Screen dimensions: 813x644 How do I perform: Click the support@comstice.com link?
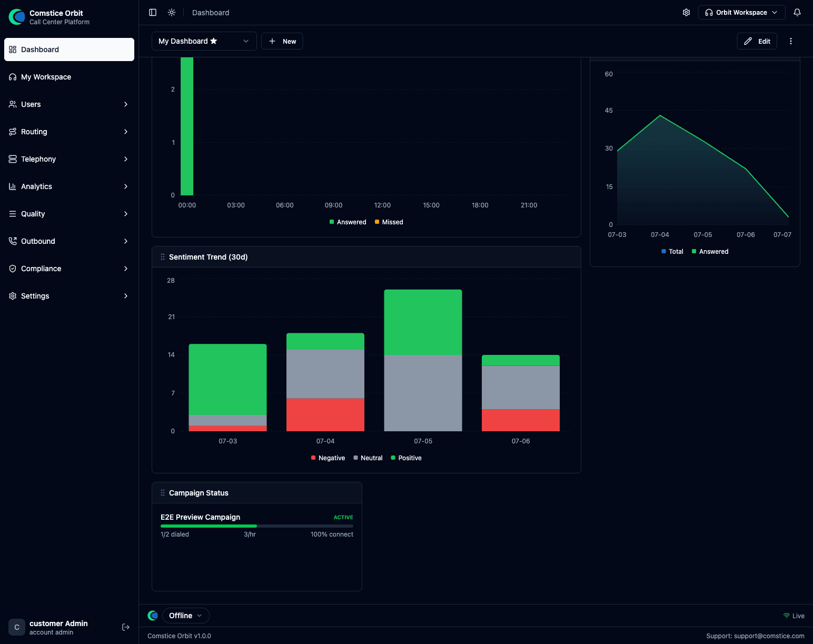[769, 636]
